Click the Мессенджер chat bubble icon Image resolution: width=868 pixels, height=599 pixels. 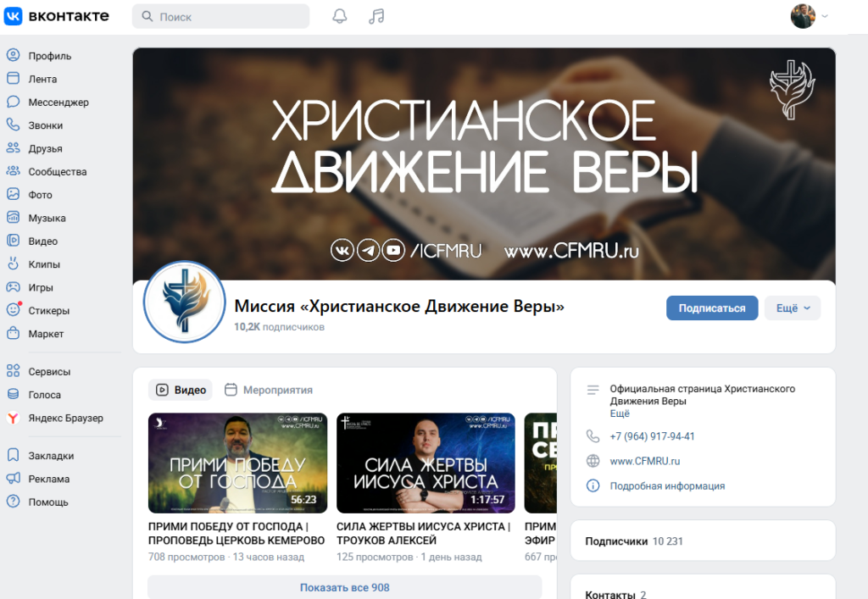point(14,102)
